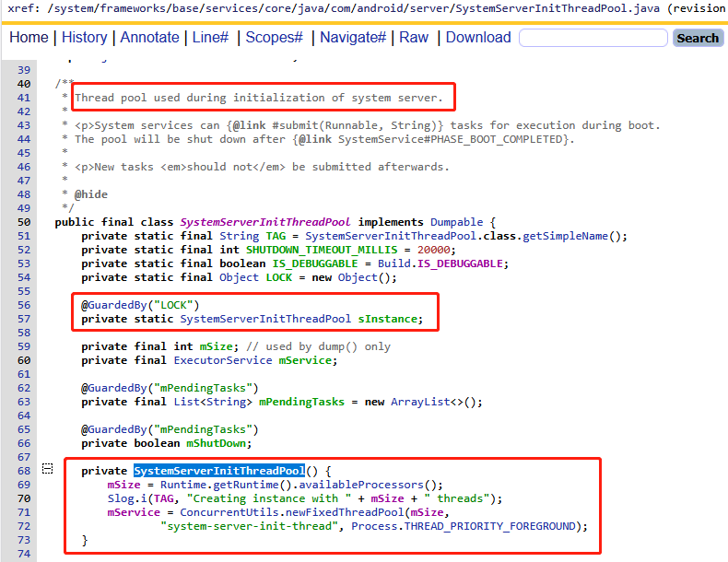Screen dimensions: 728x562
Task: Jump to line number 60
Action: [x=24, y=360]
